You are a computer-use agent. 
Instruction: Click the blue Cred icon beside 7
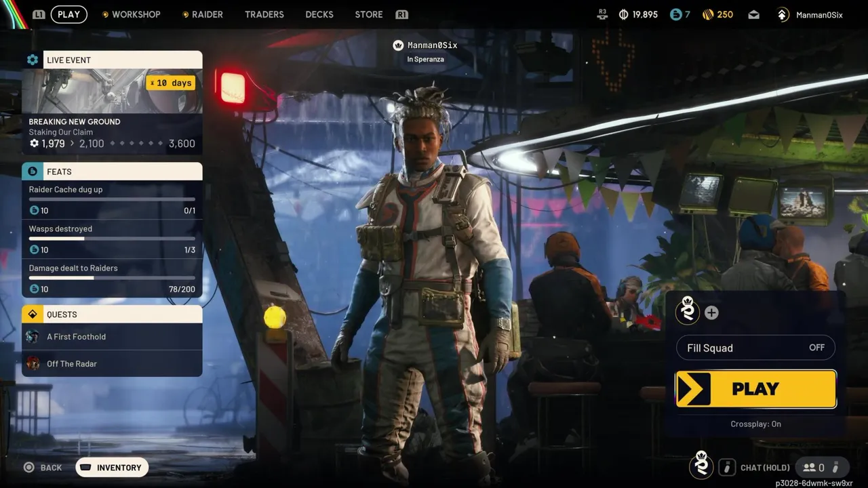tap(675, 14)
